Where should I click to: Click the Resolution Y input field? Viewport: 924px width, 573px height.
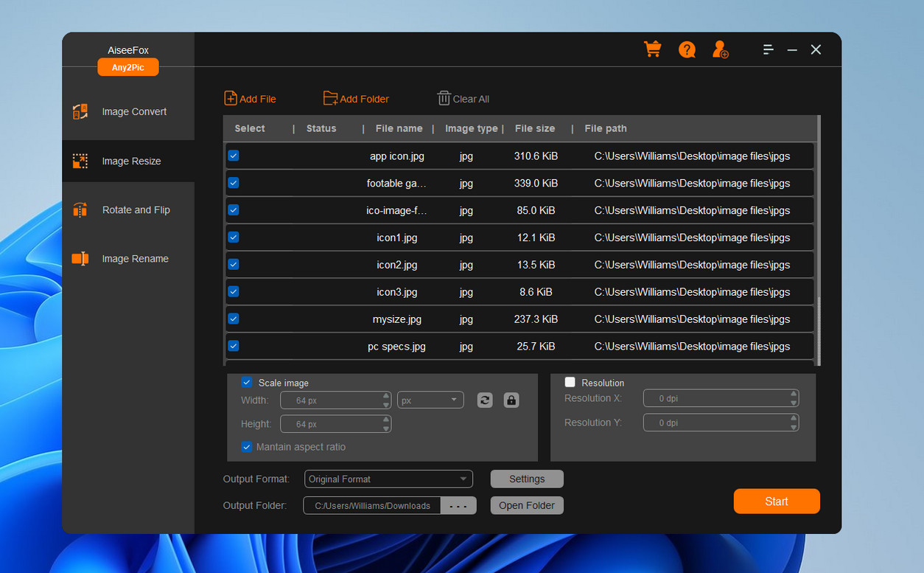721,423
